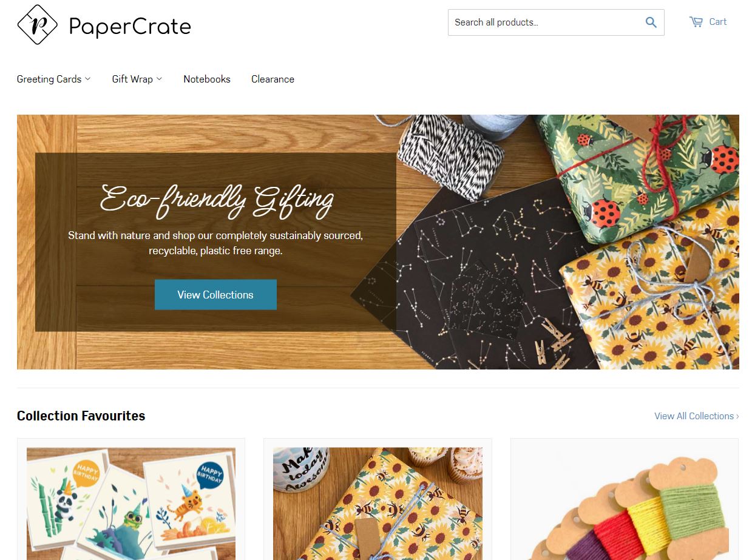Open the colored twine spools collection thumbnail
Screen dimensions: 752x560
625,504
